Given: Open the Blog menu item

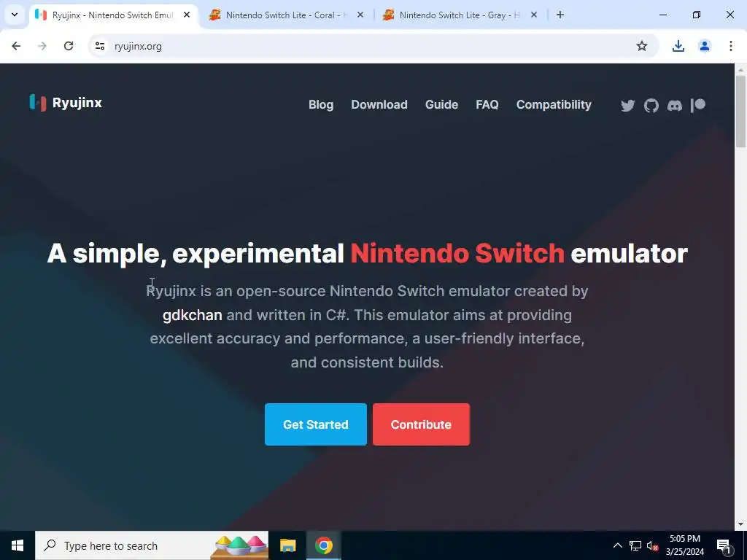Looking at the screenshot, I should (321, 105).
